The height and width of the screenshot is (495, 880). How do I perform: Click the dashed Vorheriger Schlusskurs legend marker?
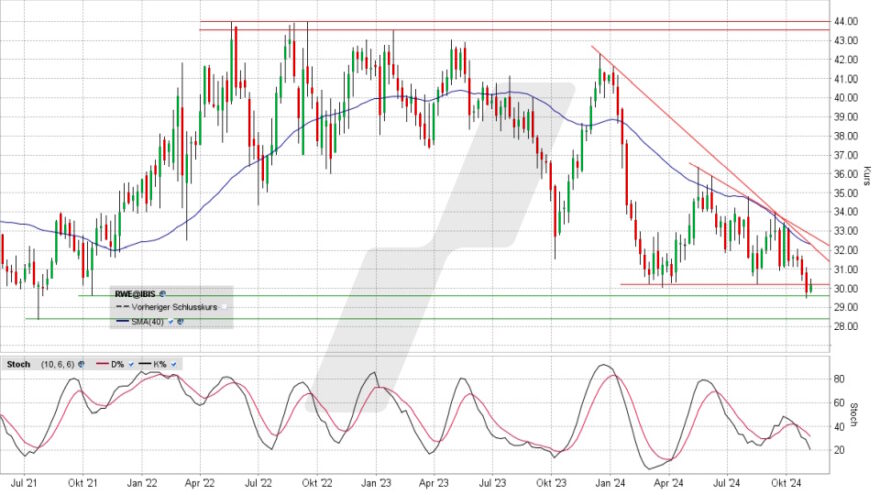(x=123, y=307)
